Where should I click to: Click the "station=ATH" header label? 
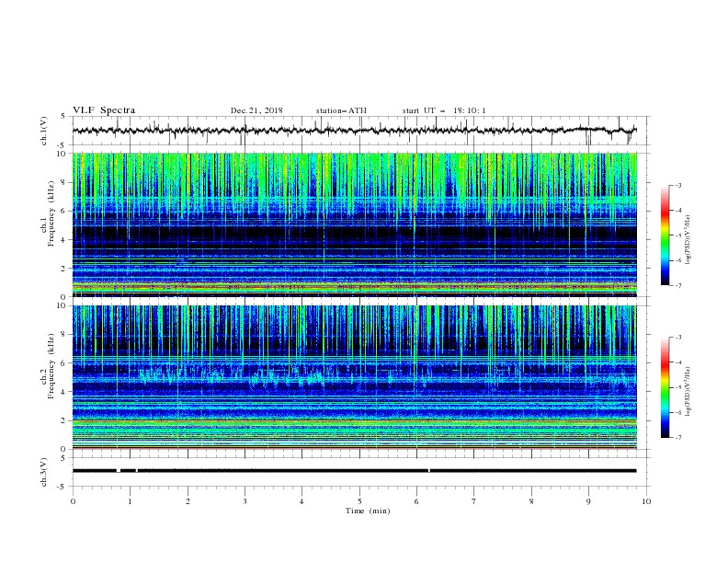(341, 110)
